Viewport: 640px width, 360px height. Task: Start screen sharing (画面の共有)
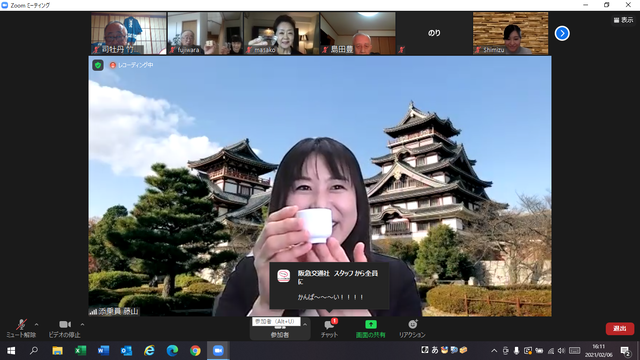(371, 329)
